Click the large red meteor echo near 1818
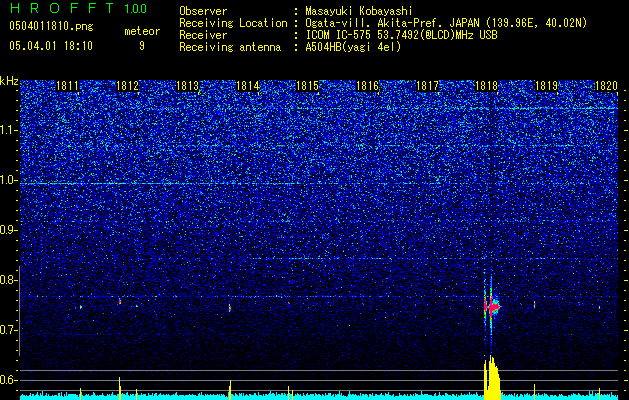The width and height of the screenshot is (629, 400). point(492,307)
